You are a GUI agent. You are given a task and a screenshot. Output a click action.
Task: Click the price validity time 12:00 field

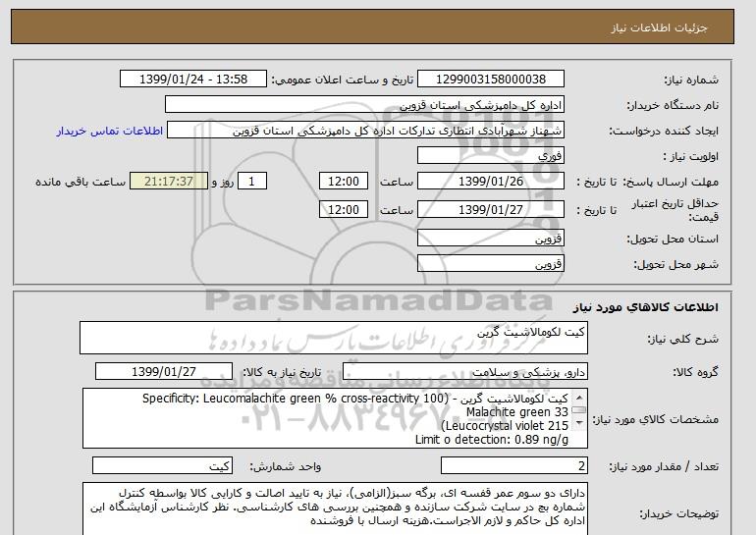pos(344,209)
